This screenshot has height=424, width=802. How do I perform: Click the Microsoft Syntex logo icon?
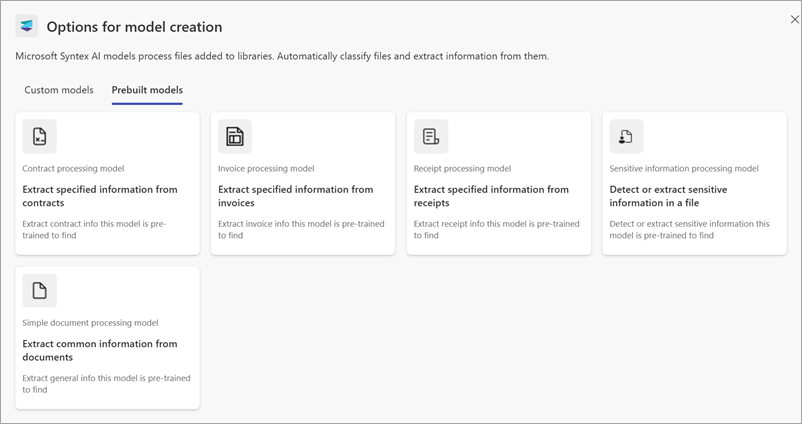coord(27,27)
